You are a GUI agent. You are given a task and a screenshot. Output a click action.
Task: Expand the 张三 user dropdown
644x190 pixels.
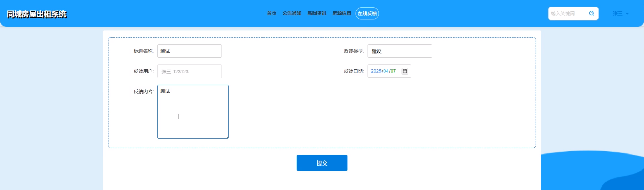pos(620,14)
